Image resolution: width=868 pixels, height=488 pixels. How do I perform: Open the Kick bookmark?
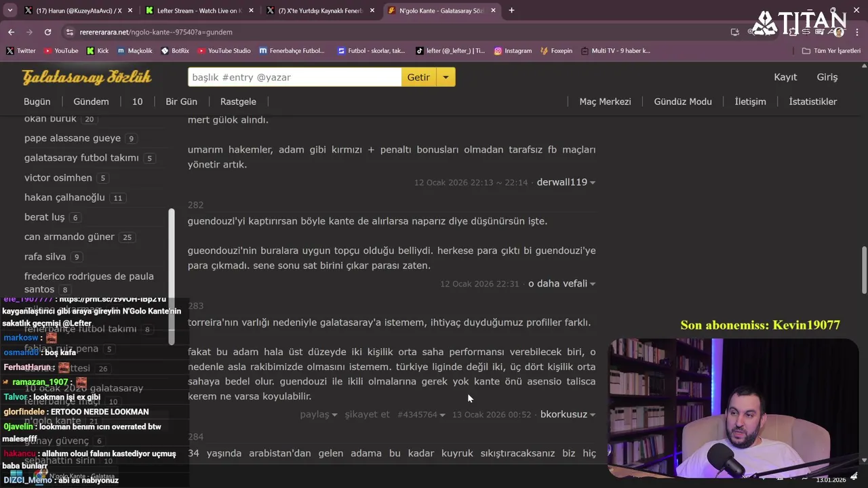coord(98,51)
